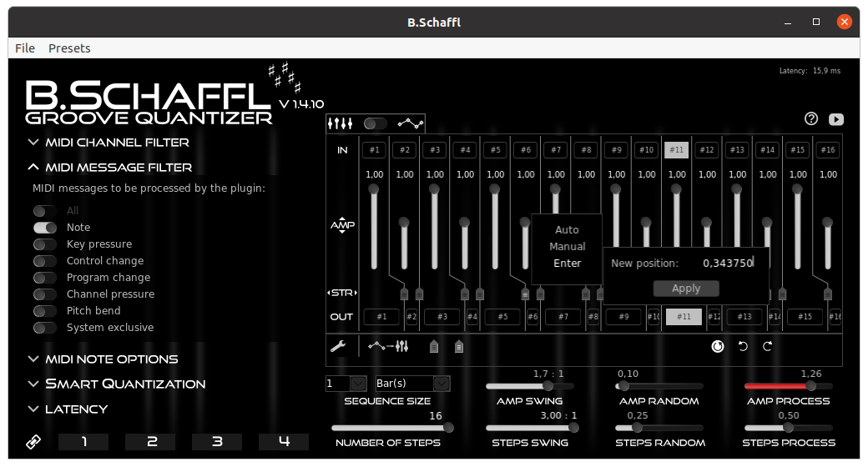Disable the Note message filter switch

tap(45, 228)
